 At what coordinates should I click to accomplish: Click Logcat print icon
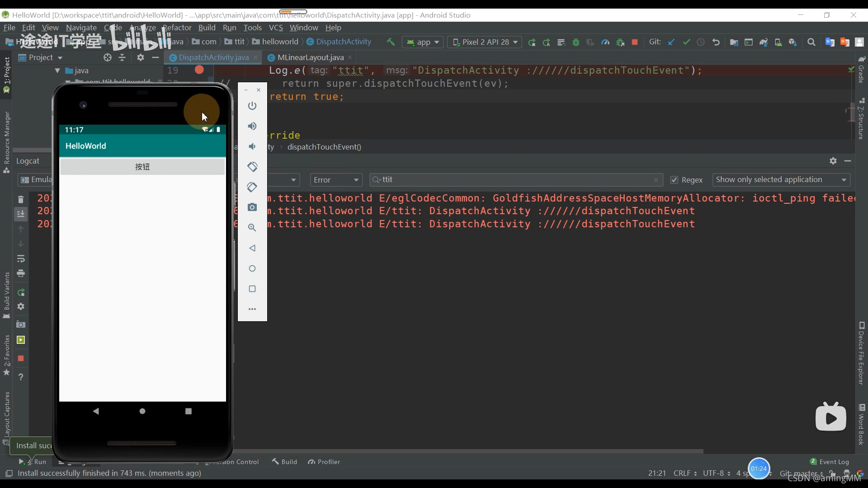click(21, 273)
